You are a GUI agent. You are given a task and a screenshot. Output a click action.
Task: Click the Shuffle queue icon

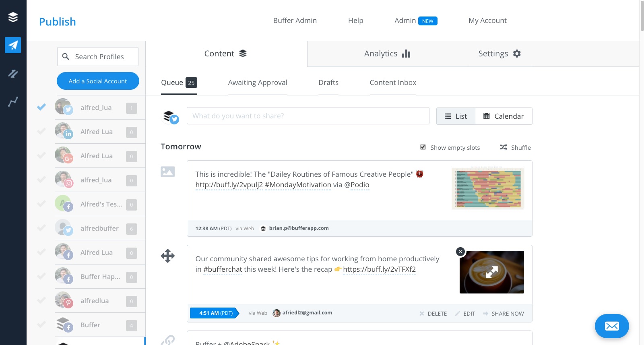[x=504, y=147]
